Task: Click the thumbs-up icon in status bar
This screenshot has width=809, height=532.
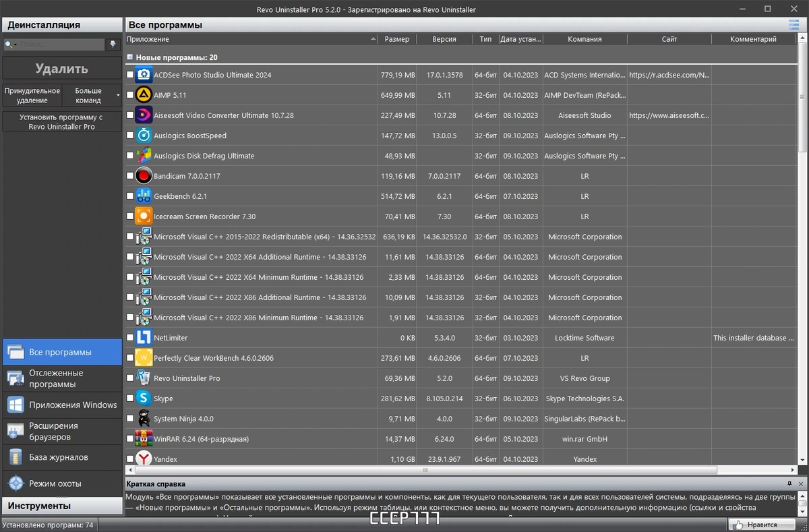Action: point(737,525)
